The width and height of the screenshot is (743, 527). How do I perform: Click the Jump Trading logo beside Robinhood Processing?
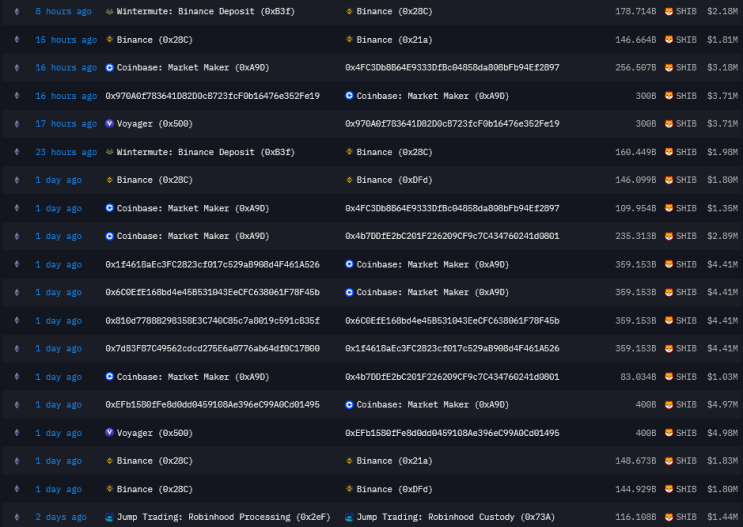[109, 517]
